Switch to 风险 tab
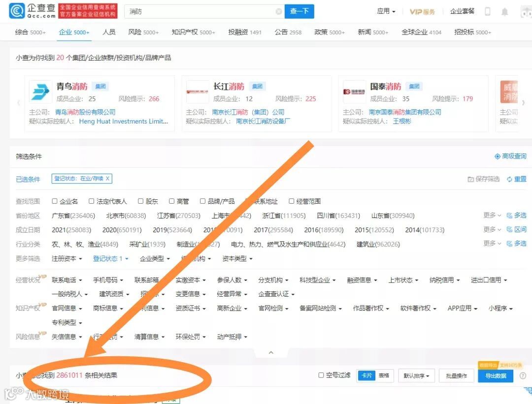Image resolution: width=532 pixels, height=404 pixels. point(143,32)
